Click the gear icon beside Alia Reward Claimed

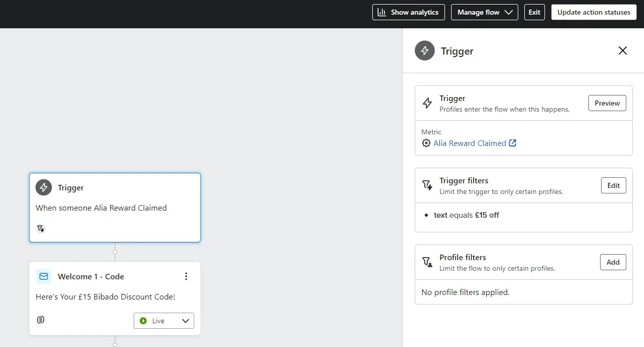(426, 143)
